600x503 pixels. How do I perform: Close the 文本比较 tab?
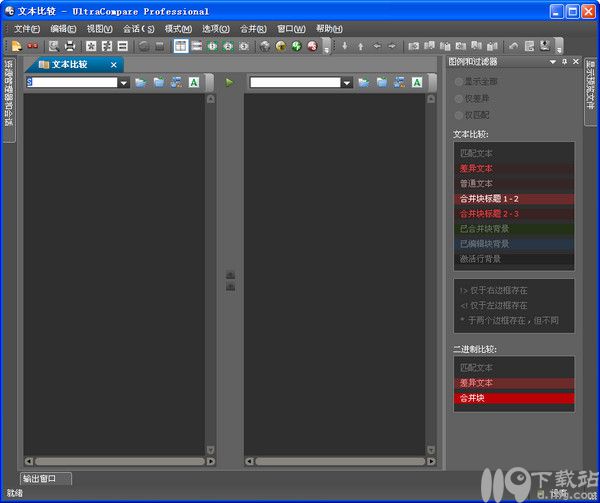113,65
